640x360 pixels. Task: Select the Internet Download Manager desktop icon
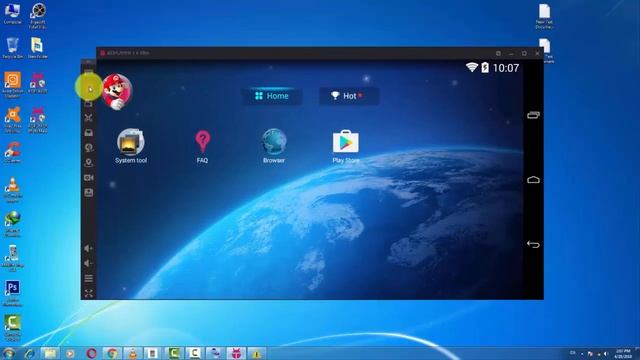coord(12,224)
